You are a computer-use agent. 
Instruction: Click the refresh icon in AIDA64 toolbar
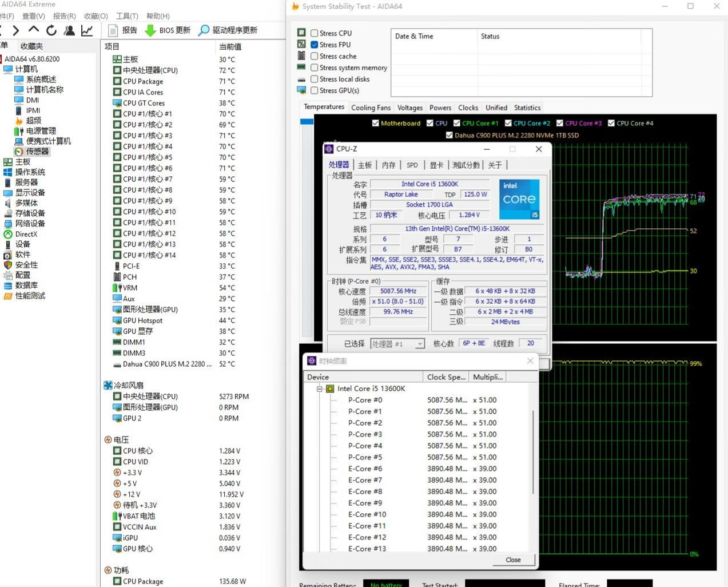[x=51, y=30]
